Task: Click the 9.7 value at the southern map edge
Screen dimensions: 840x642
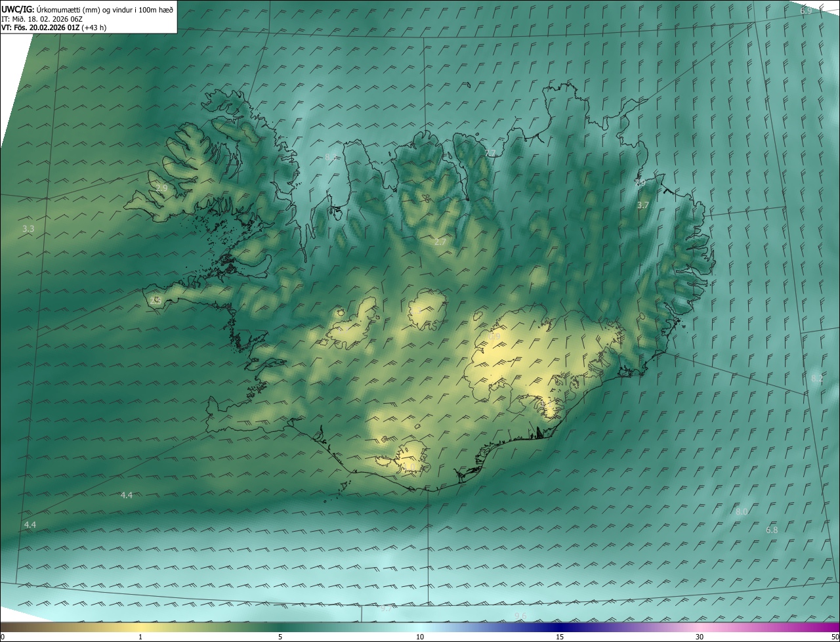Action: 387,609
